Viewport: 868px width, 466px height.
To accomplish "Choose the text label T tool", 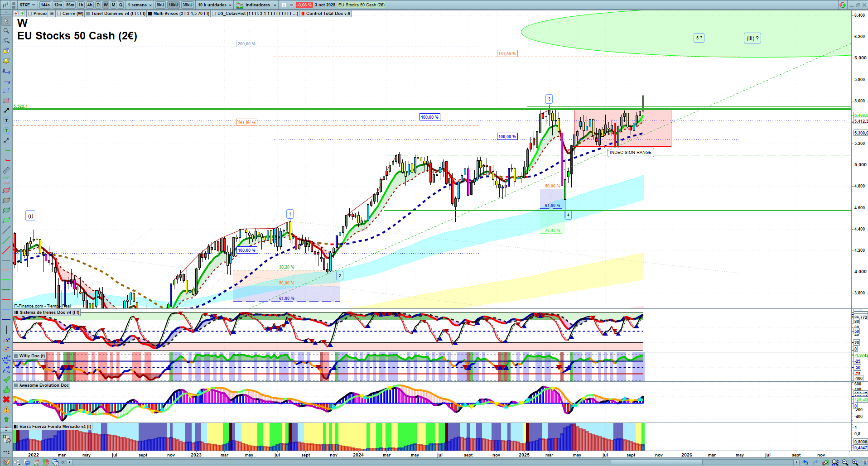I will pos(6,120).
